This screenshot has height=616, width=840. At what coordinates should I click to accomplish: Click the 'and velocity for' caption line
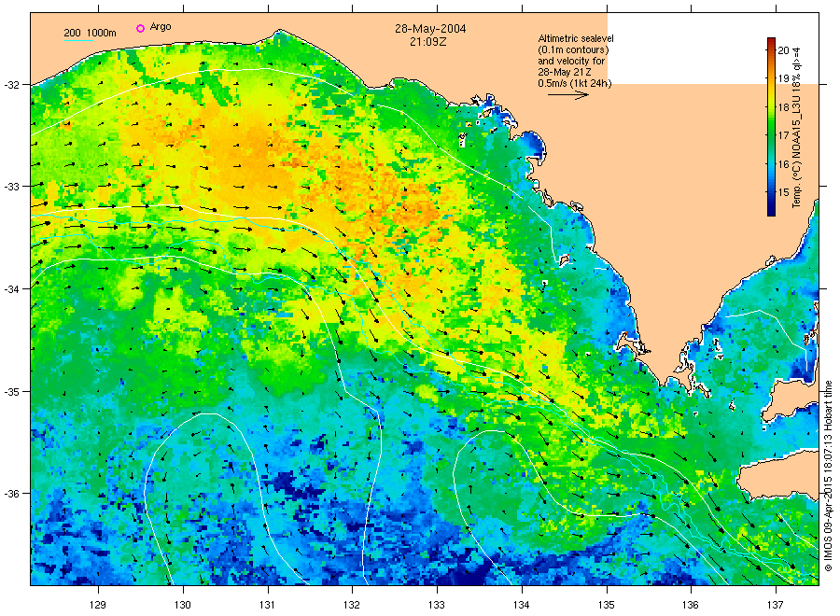click(x=571, y=61)
